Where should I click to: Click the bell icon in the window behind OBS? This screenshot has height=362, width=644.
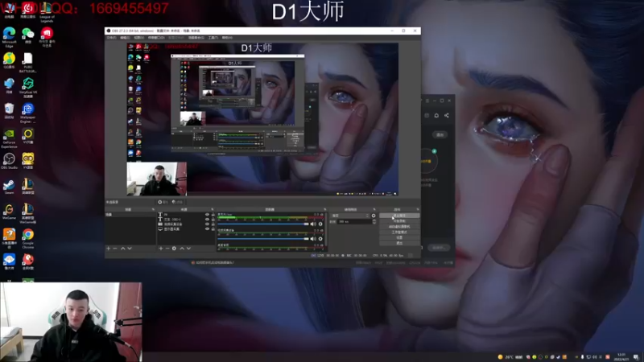click(x=436, y=115)
